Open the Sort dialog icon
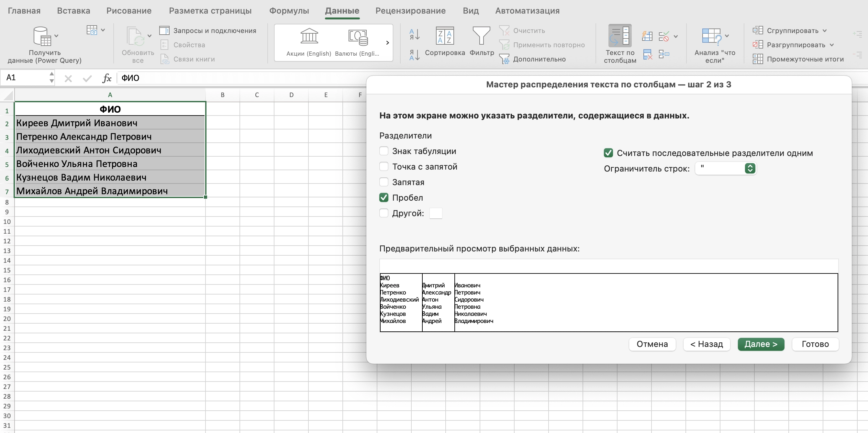Viewport: 868px width, 433px height. [x=444, y=36]
